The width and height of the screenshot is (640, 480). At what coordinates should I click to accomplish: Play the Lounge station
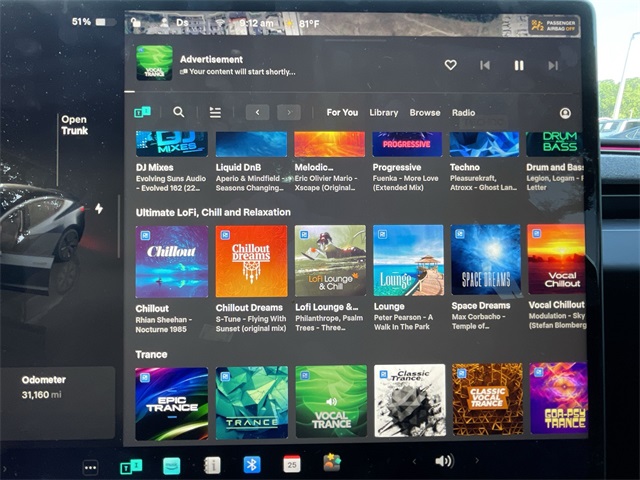point(408,260)
